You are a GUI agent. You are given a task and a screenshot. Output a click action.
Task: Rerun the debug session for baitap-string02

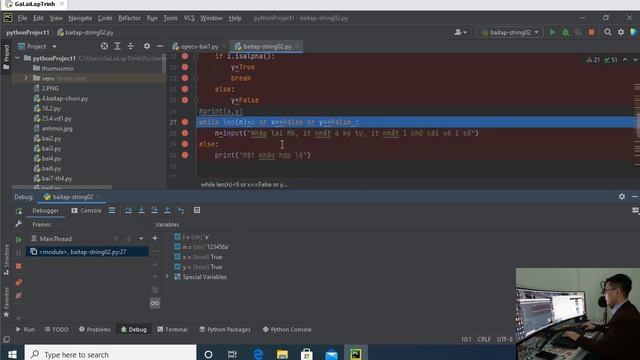coord(19,211)
